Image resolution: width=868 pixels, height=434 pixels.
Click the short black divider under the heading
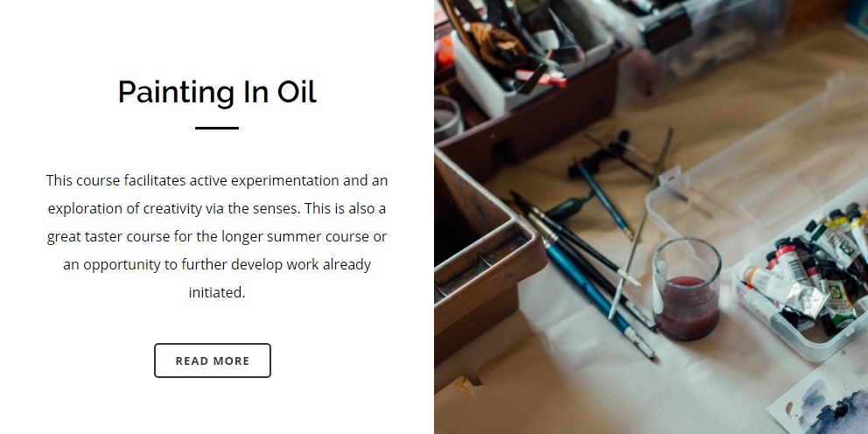217,128
